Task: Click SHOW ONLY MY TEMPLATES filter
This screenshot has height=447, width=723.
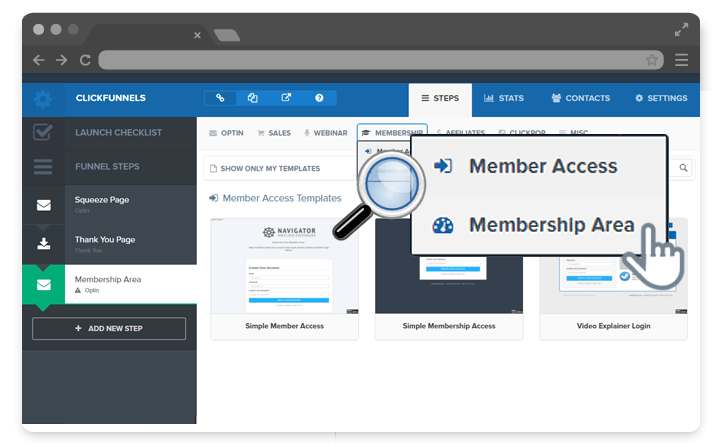Action: point(265,168)
